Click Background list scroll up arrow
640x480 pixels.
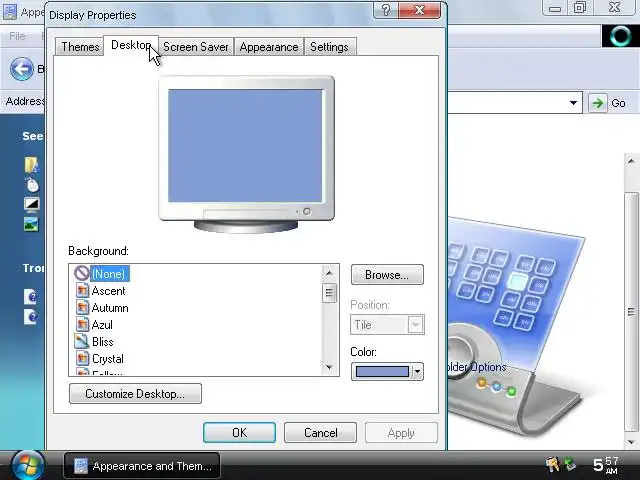pos(329,273)
